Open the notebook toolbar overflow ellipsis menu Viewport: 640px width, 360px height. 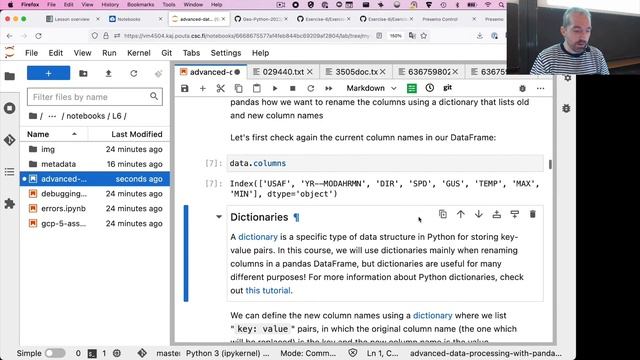540,88
